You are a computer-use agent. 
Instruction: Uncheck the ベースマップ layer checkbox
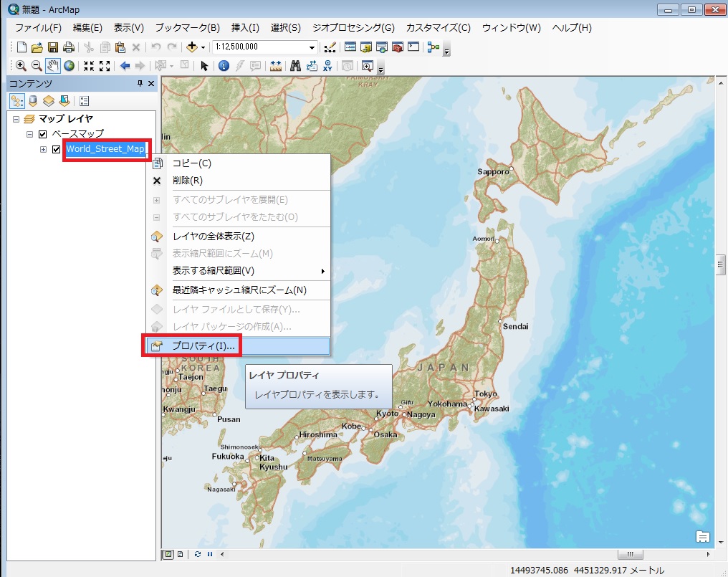pos(42,134)
